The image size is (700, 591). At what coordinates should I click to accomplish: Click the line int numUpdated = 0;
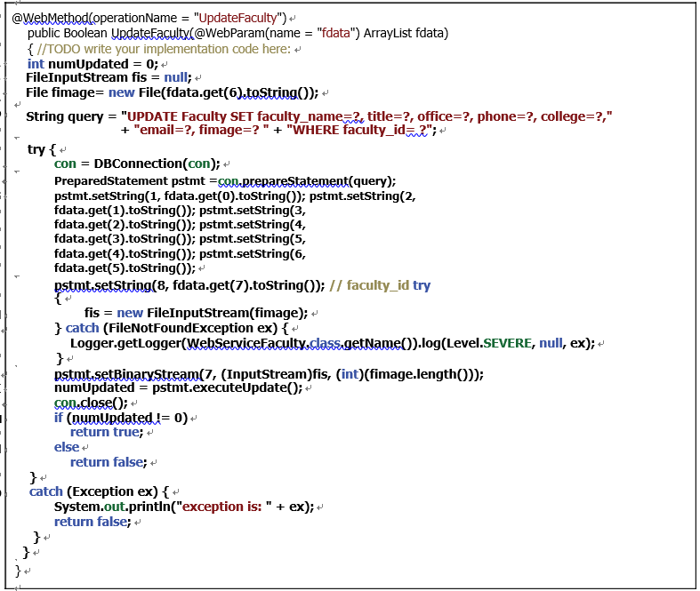point(93,64)
